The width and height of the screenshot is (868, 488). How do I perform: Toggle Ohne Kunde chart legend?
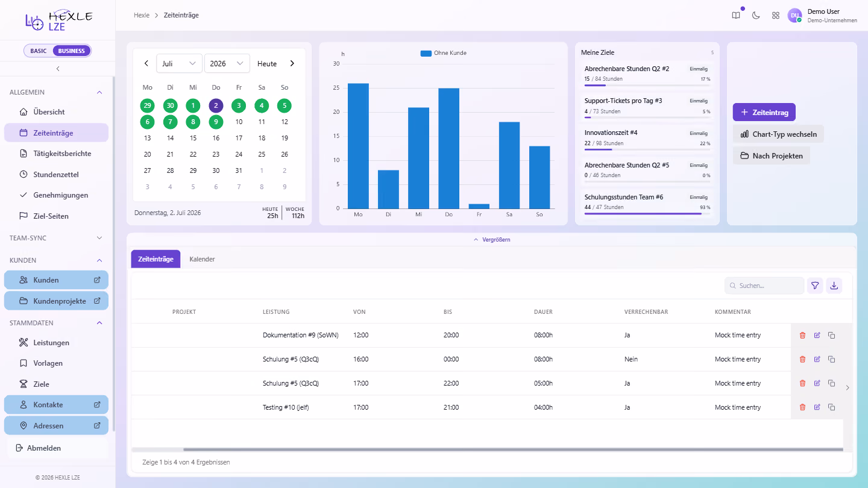444,53
